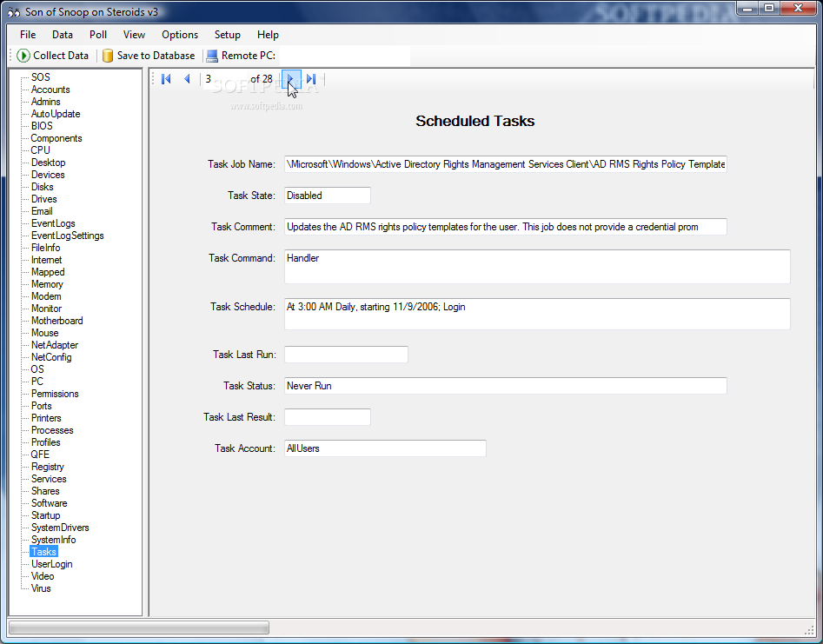Select NetAdapter in the tree

[55, 345]
